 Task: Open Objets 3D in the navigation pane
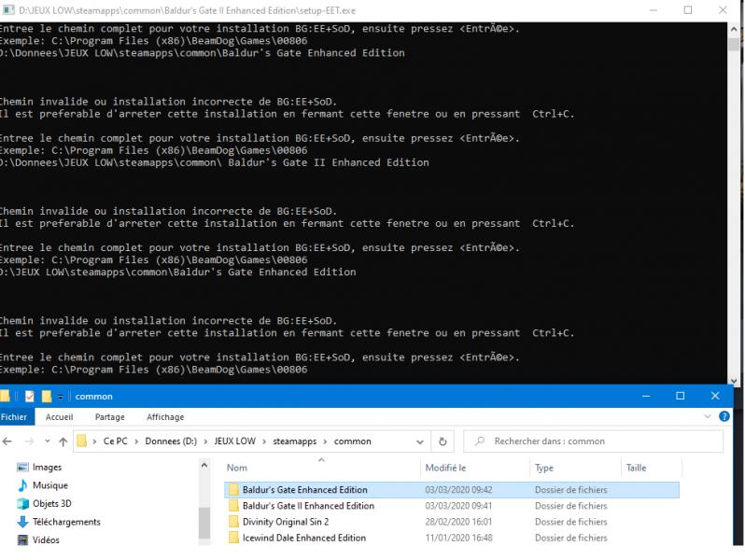[44, 503]
